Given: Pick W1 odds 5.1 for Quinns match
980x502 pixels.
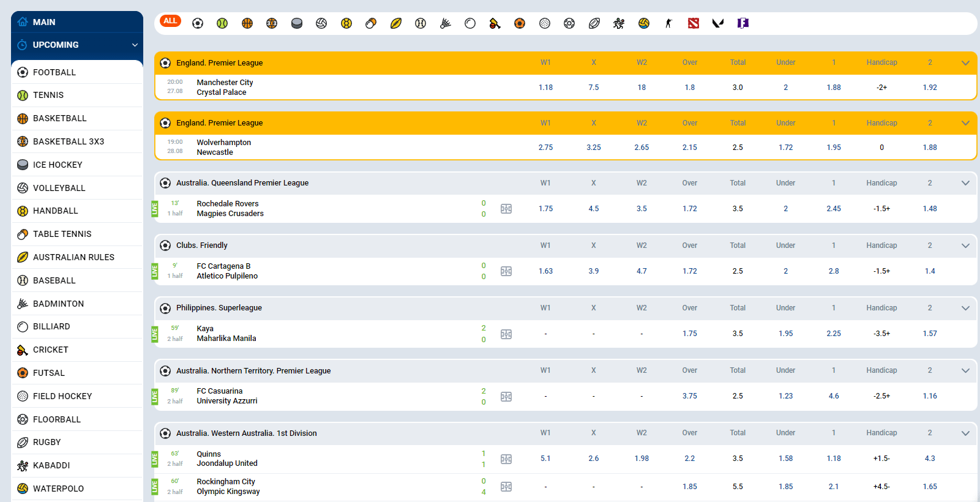Looking at the screenshot, I should coord(545,459).
